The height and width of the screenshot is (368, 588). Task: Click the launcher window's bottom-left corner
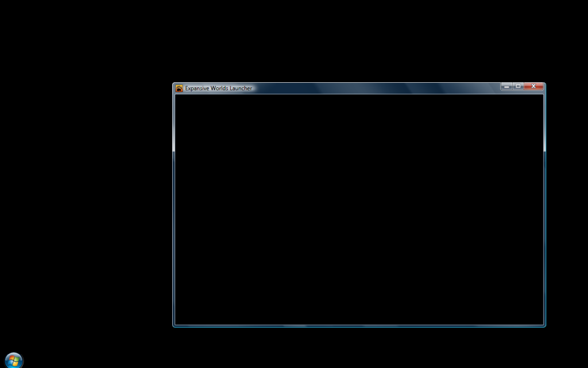[x=173, y=326]
